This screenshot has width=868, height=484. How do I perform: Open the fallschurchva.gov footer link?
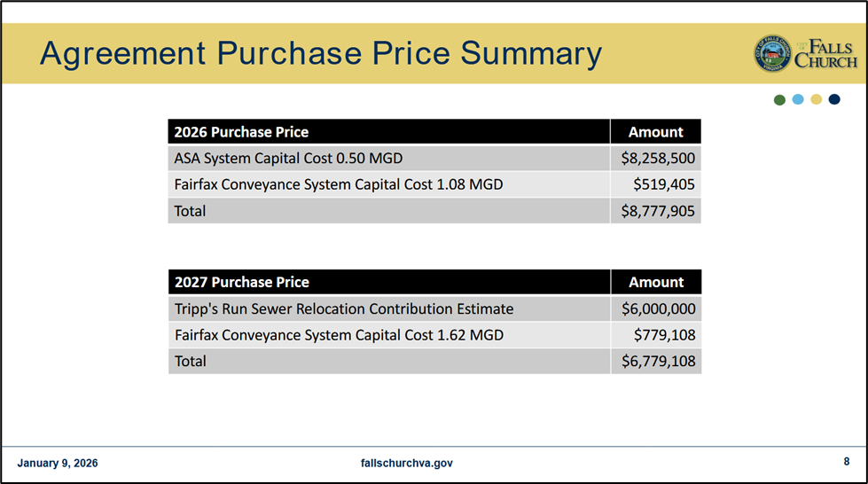pyautogui.click(x=407, y=463)
